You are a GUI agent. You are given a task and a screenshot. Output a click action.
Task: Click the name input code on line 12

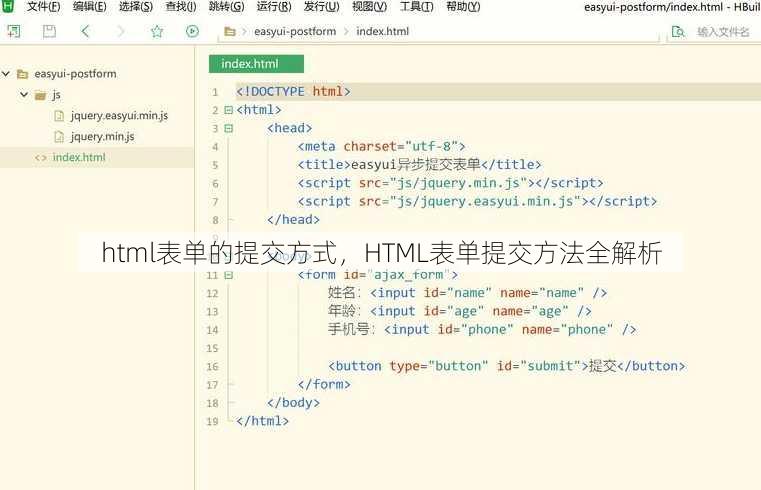tap(467, 293)
